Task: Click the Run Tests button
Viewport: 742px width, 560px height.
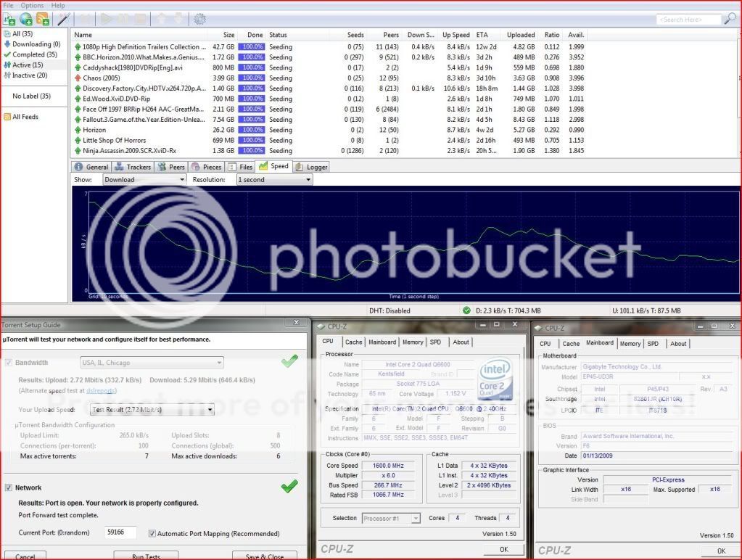Action: [x=147, y=556]
